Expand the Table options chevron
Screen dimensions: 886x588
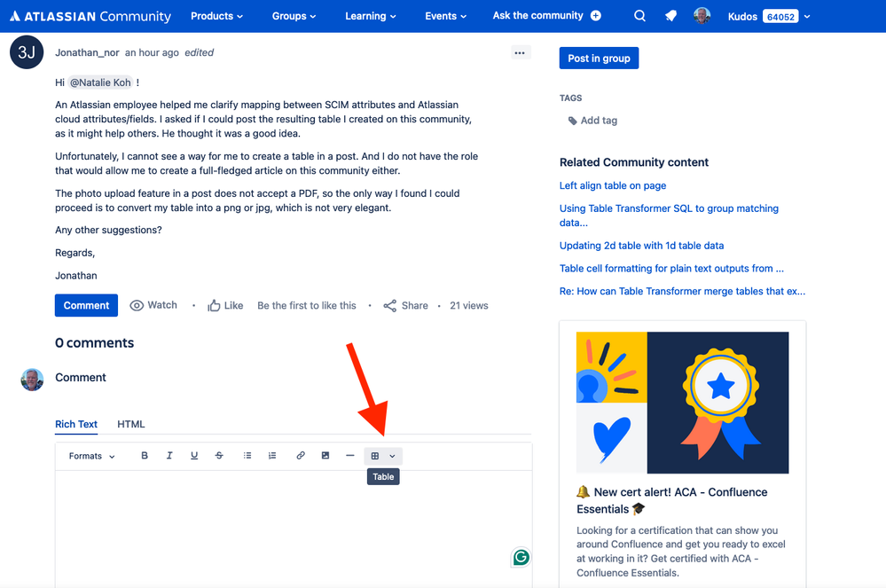click(392, 456)
